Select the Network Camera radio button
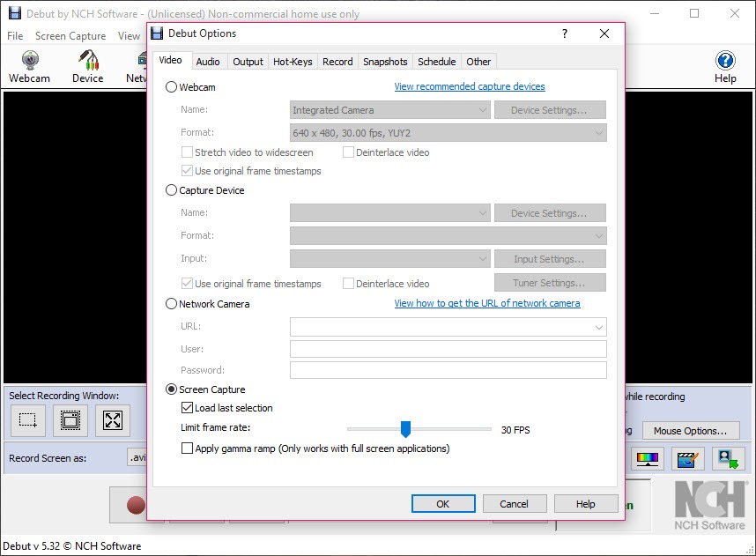756x556 pixels. click(x=171, y=304)
